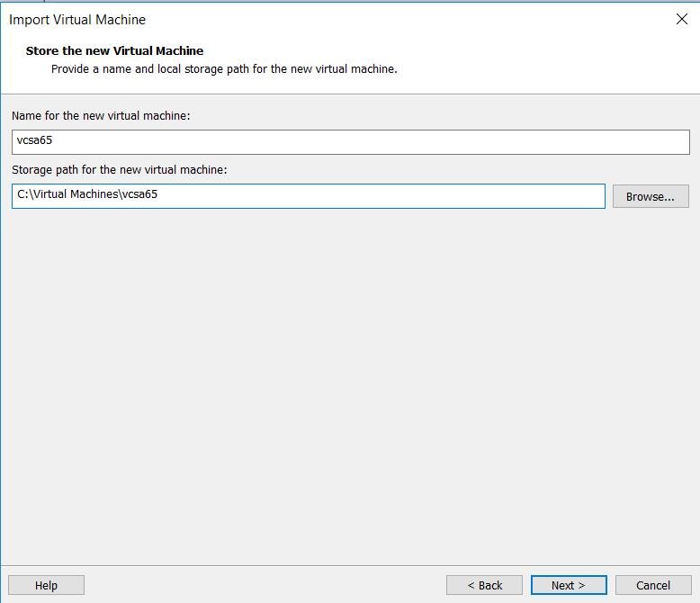Cancel the virtual machine import

(653, 585)
